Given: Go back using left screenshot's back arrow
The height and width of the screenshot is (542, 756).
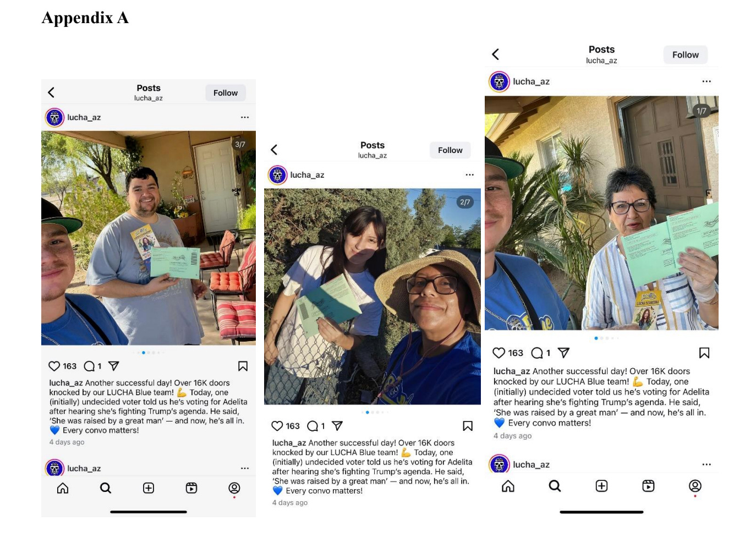Looking at the screenshot, I should coord(51,92).
